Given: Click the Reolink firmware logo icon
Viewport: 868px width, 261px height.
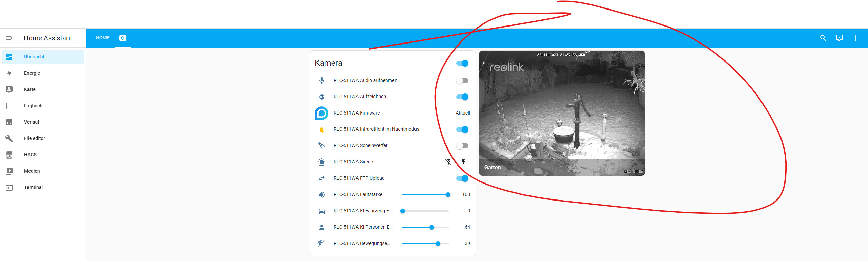Looking at the screenshot, I should 322,113.
